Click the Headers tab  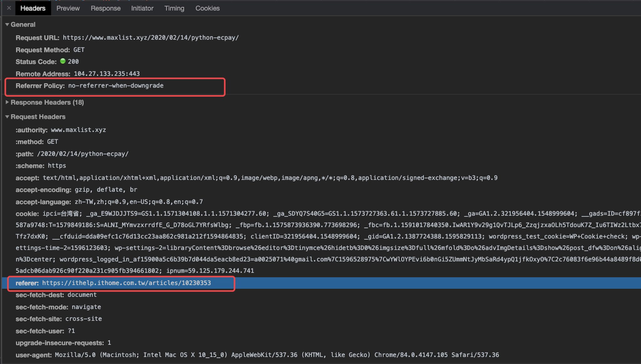tap(33, 8)
